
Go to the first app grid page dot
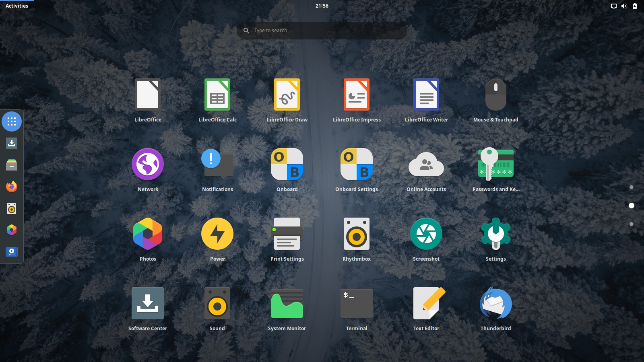tap(632, 187)
